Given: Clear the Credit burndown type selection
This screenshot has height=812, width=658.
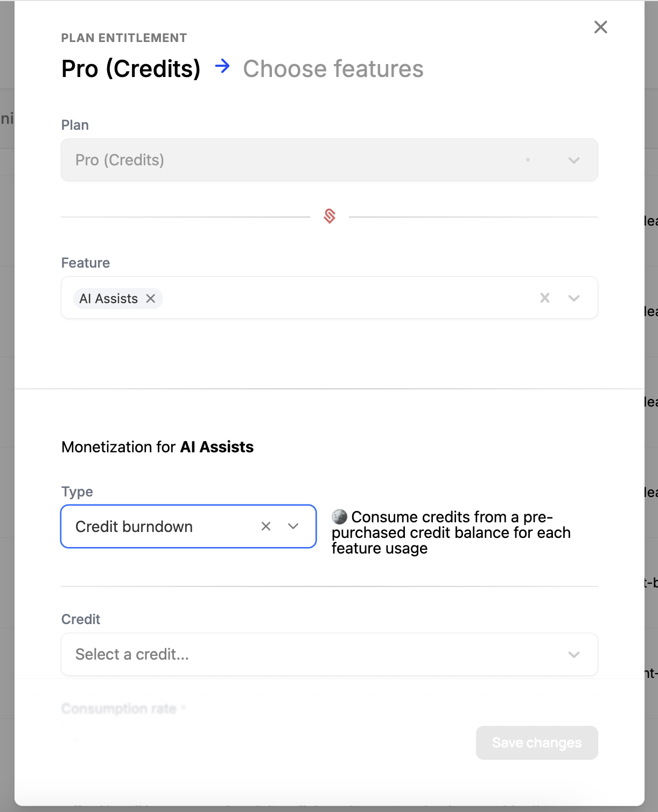Looking at the screenshot, I should pos(265,527).
